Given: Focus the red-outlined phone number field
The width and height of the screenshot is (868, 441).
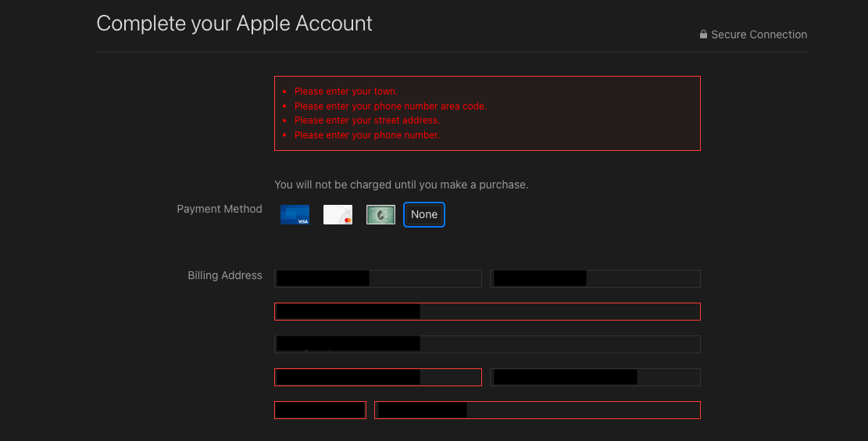Looking at the screenshot, I should click(x=537, y=410).
